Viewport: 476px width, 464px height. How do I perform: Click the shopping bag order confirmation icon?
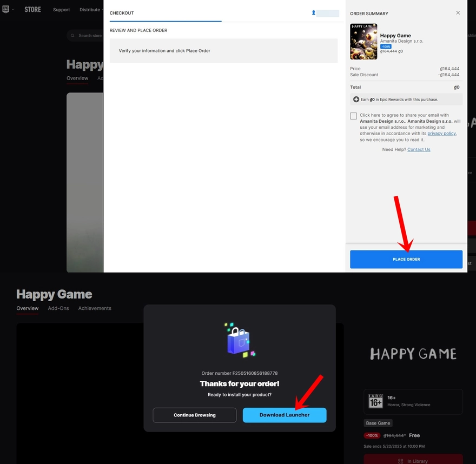tap(239, 340)
